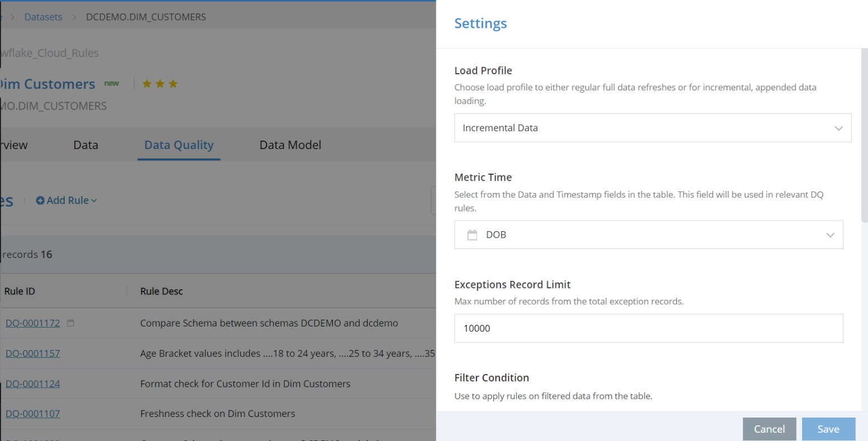Click the Metric Time dropdown chevron arrow
This screenshot has height=441, width=868.
(x=830, y=235)
